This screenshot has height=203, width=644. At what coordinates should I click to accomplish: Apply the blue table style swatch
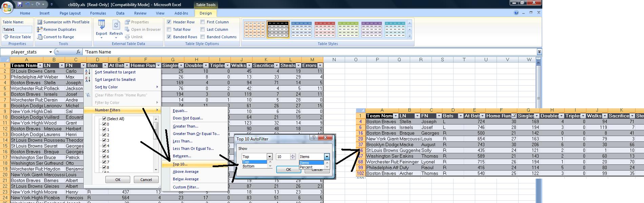[x=301, y=29]
